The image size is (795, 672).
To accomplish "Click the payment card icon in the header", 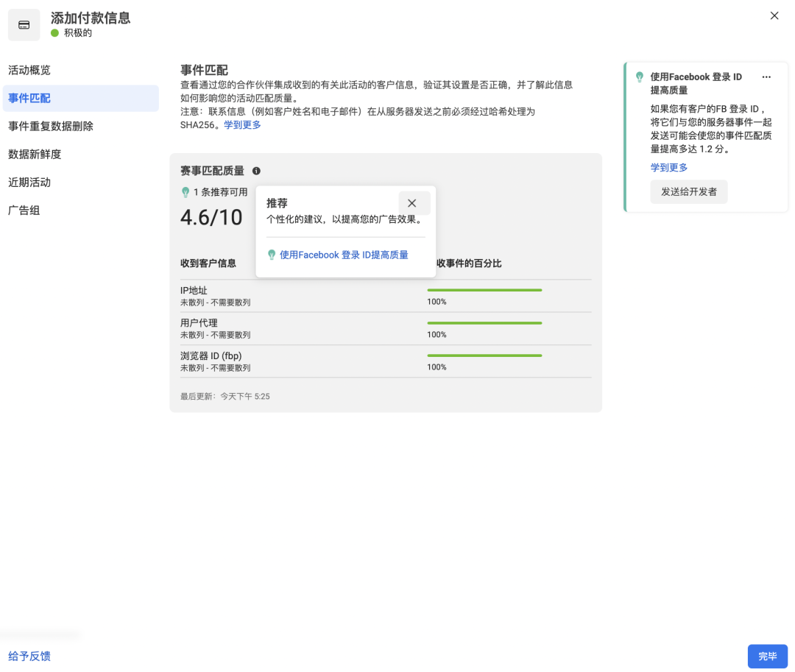I will pos(24,24).
